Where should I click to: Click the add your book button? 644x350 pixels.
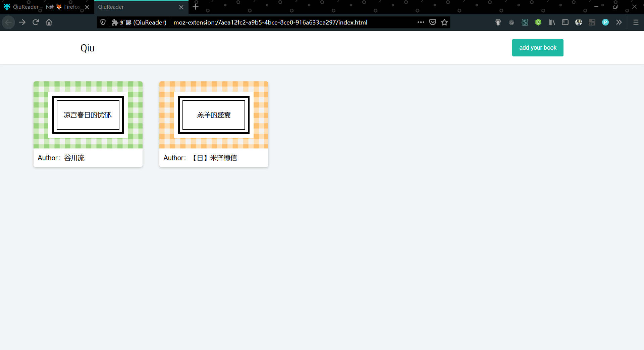538,48
